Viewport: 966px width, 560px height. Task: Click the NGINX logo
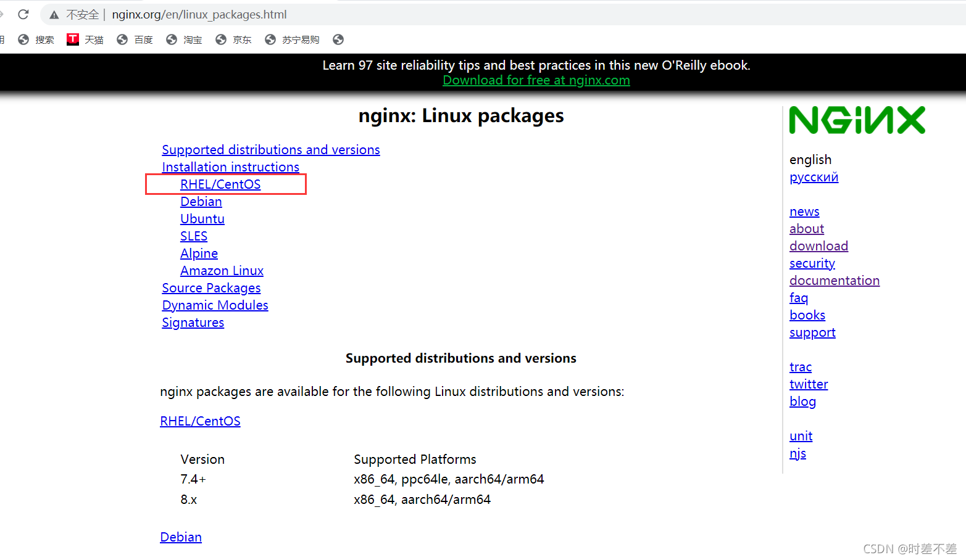(857, 120)
